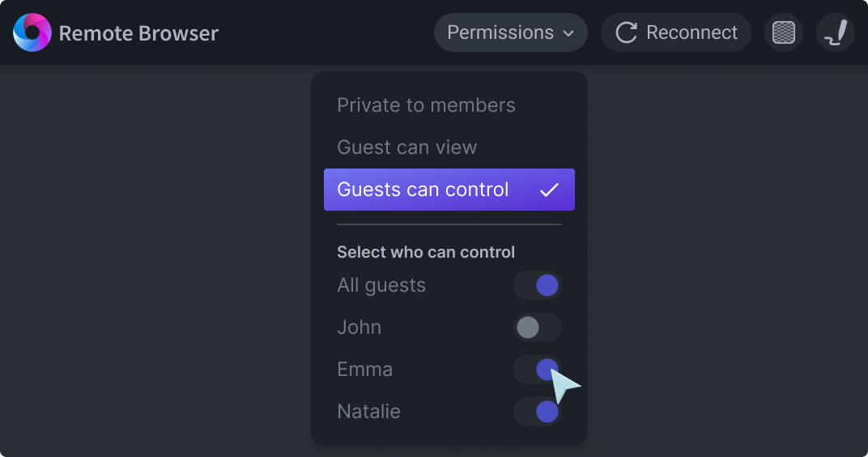Click the circular reconnect arrow icon
The width and height of the screenshot is (868, 457).
(x=626, y=32)
